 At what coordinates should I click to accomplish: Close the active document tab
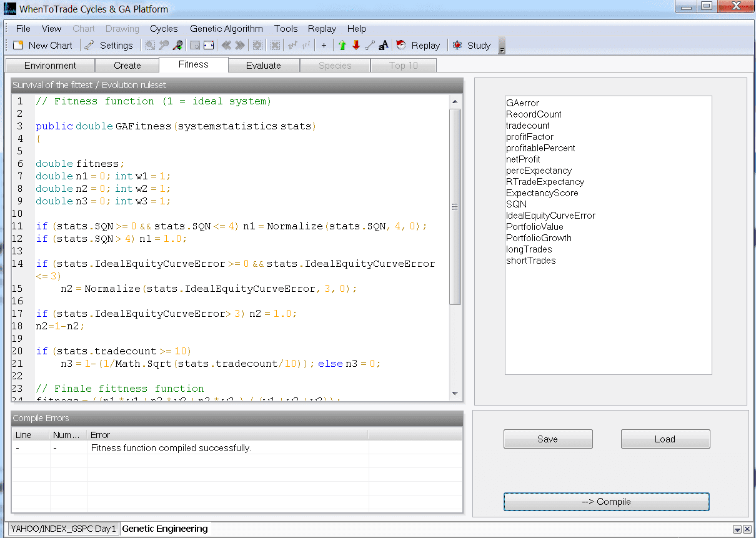coord(747,529)
